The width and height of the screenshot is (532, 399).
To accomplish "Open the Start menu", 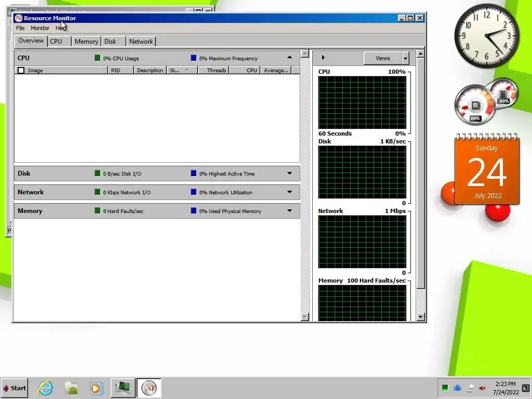I will [15, 388].
